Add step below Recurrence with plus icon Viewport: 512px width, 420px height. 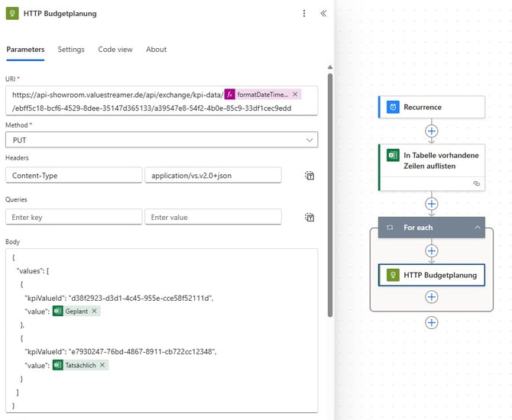click(x=431, y=131)
